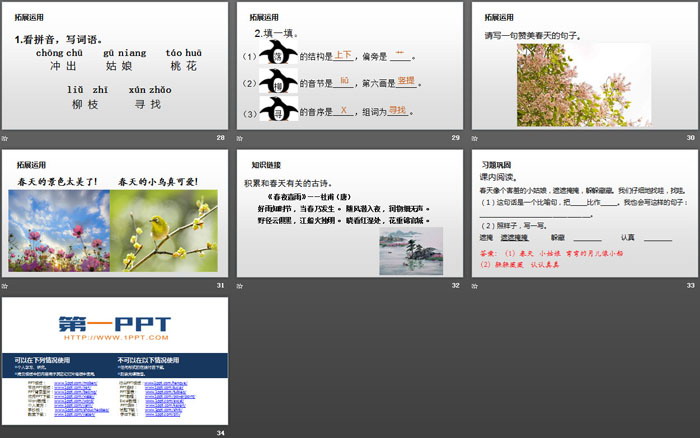Click the dark blue usage banner on slide 34
The height and width of the screenshot is (438, 700).
coord(113,363)
